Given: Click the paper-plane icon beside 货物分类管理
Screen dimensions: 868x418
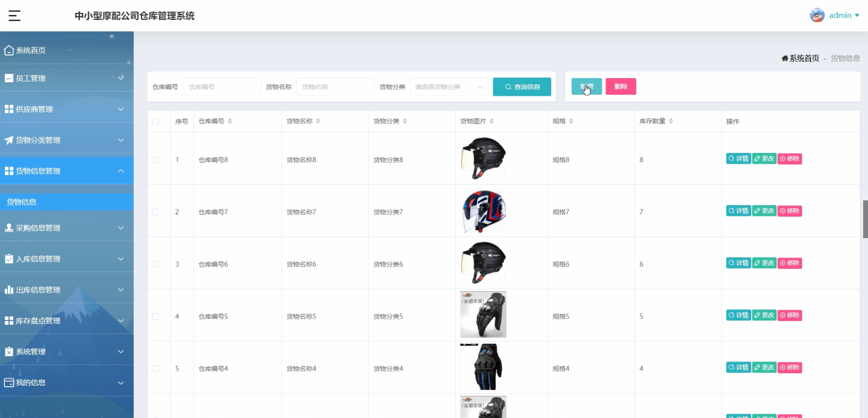Looking at the screenshot, I should [9, 140].
